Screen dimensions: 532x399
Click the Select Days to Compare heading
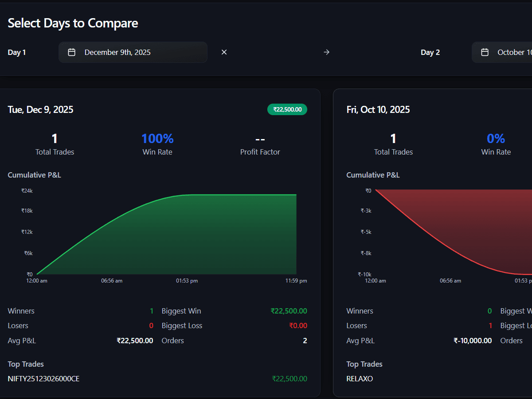tap(73, 23)
